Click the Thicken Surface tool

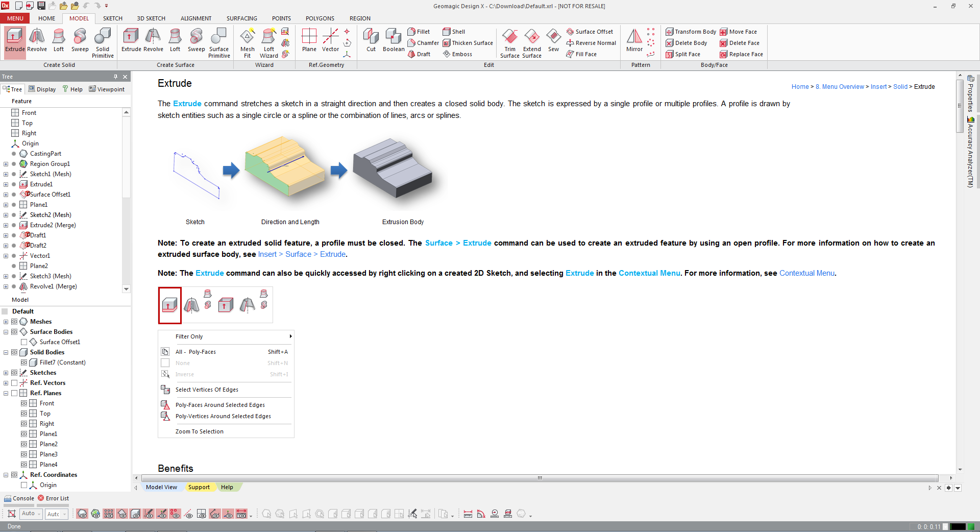point(468,43)
